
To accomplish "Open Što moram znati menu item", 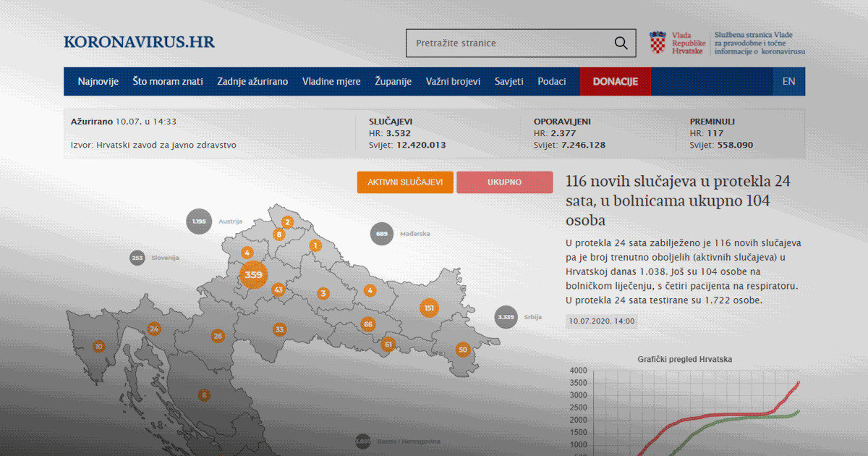I will [x=168, y=82].
